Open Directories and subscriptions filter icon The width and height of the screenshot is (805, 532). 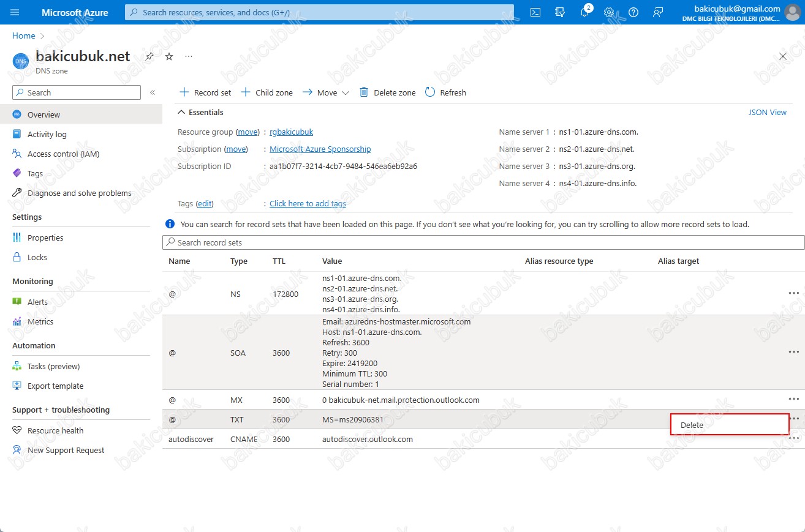(559, 12)
